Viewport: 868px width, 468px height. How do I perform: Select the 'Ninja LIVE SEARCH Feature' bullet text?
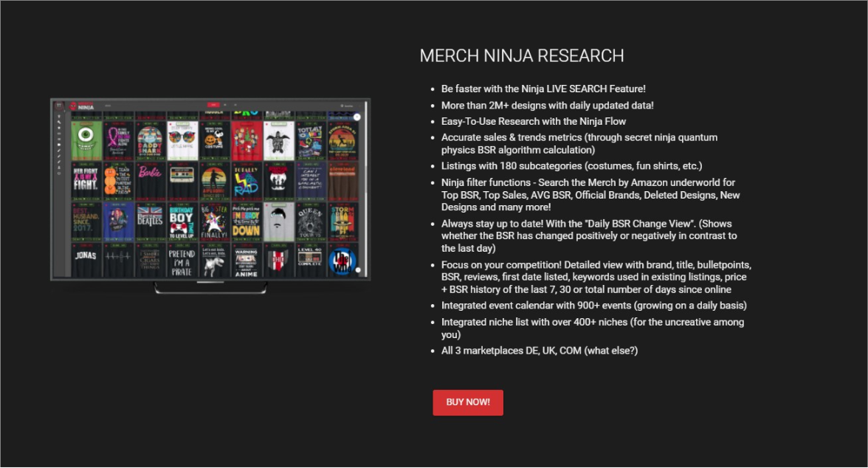pyautogui.click(x=543, y=89)
